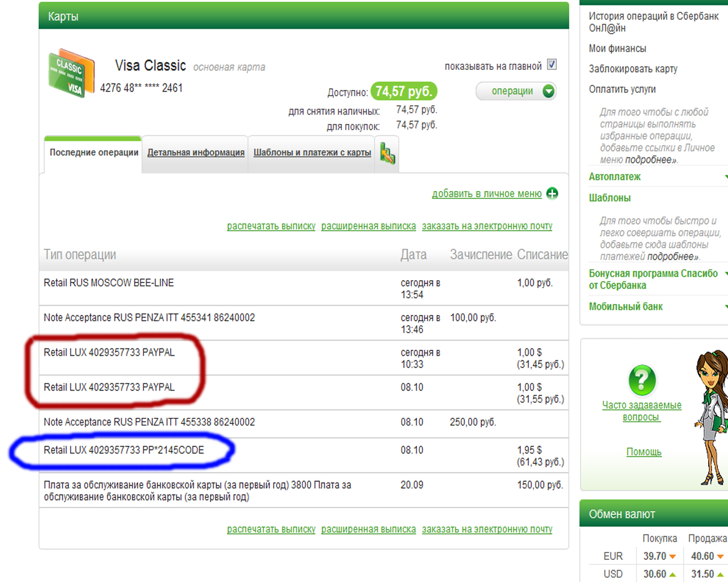
Task: Click top 'расширенная выписка' link
Action: (369, 226)
